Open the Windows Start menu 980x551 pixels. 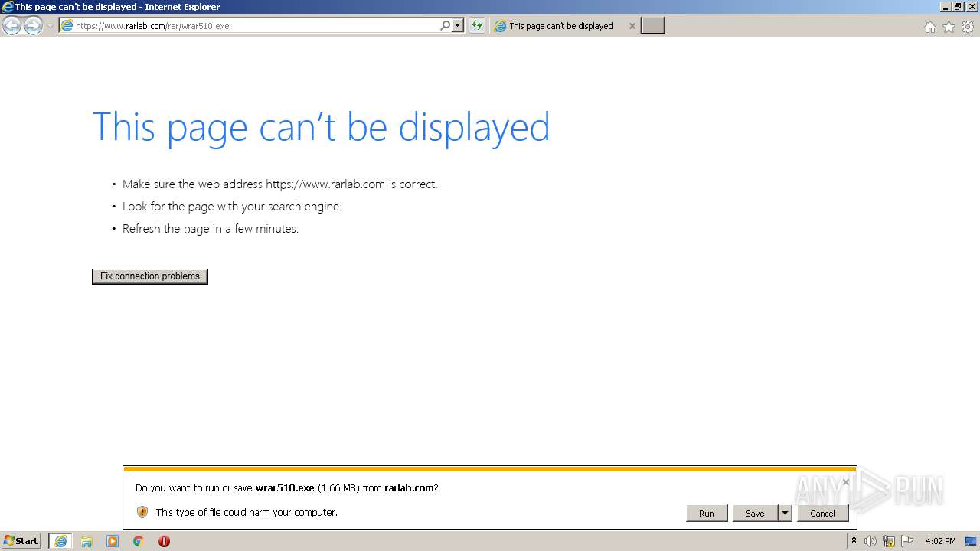(21, 541)
